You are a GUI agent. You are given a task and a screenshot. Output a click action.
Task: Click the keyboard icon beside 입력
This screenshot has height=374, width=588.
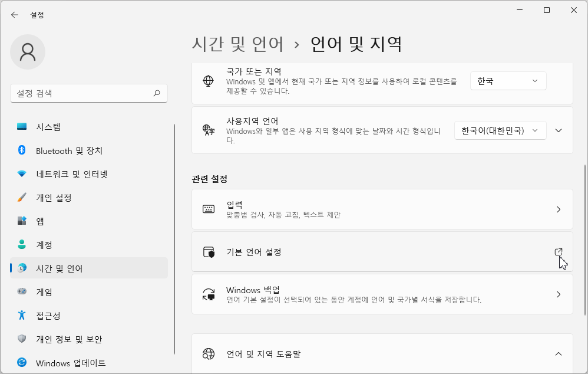click(x=209, y=209)
